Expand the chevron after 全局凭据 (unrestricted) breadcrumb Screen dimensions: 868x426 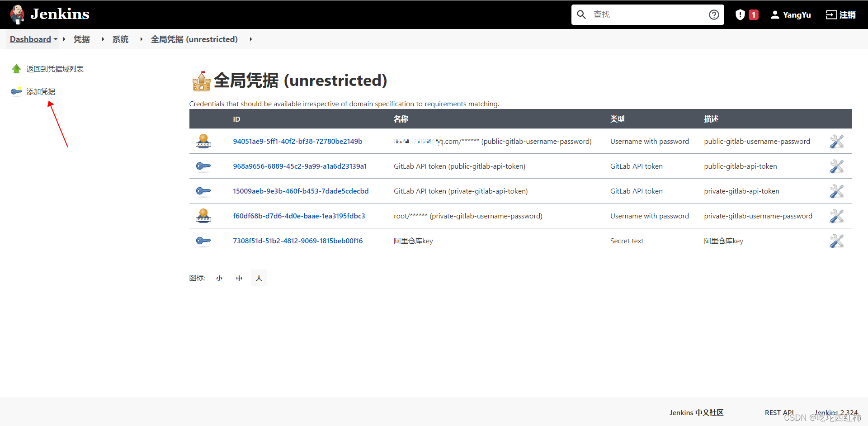pos(251,39)
